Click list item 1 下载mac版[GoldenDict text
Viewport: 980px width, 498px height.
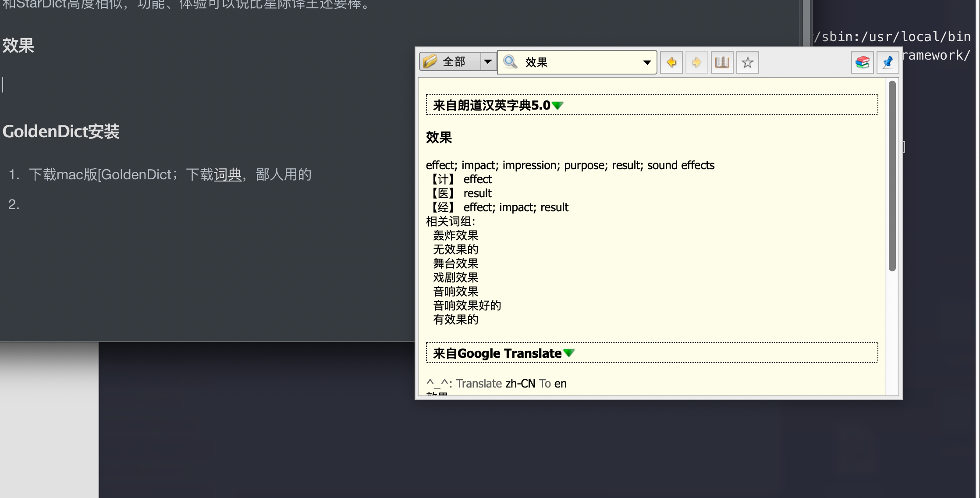pos(170,174)
